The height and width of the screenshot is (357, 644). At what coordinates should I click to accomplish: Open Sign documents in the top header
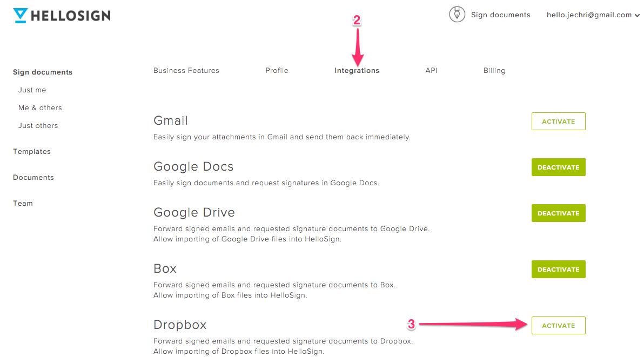tap(500, 15)
